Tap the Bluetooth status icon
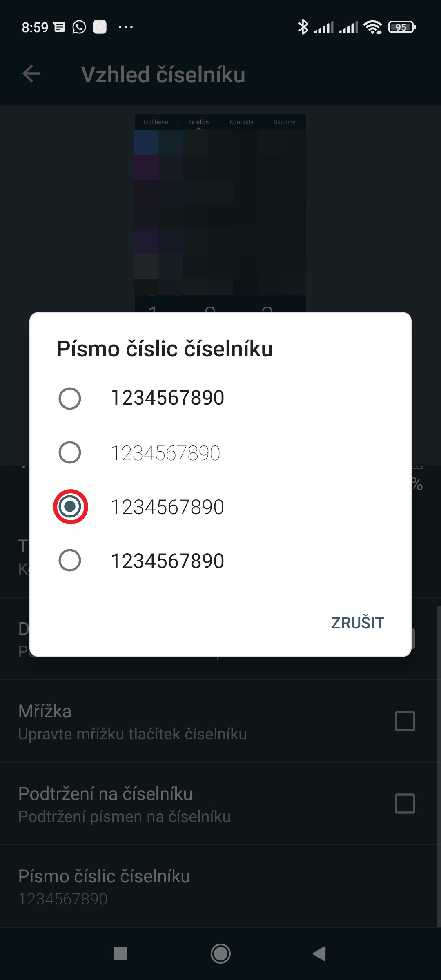 [x=303, y=27]
